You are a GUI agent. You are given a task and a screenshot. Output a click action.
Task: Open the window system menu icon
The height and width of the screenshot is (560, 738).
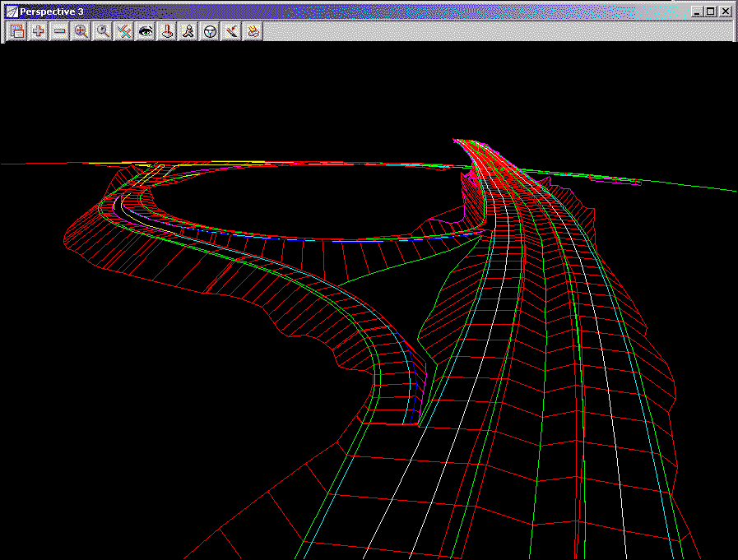12,12
